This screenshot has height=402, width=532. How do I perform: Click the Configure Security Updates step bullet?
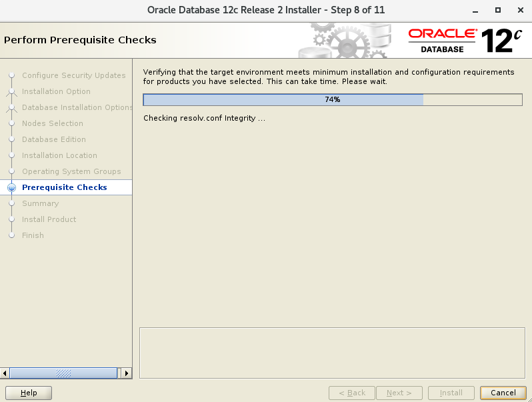pyautogui.click(x=11, y=75)
